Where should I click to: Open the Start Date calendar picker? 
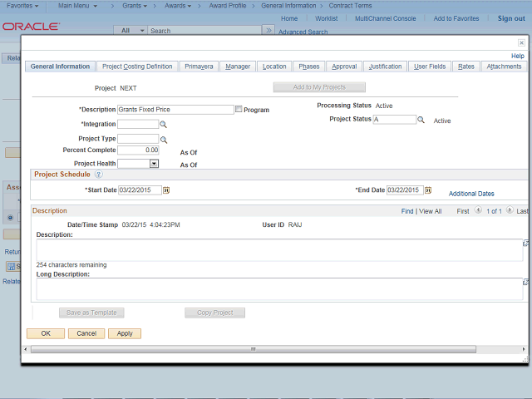166,190
